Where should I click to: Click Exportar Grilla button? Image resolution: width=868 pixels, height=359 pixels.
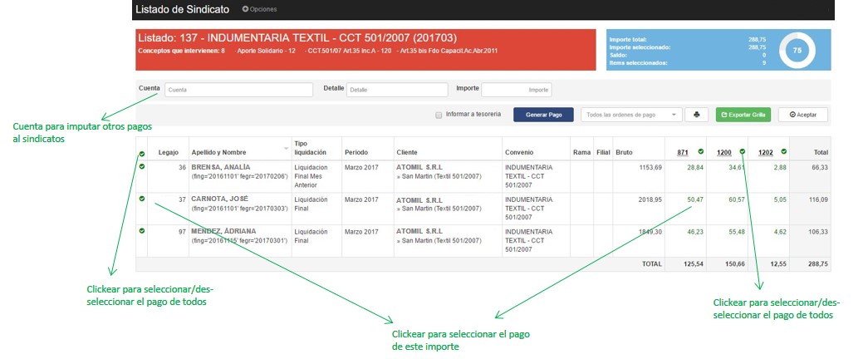coord(743,115)
